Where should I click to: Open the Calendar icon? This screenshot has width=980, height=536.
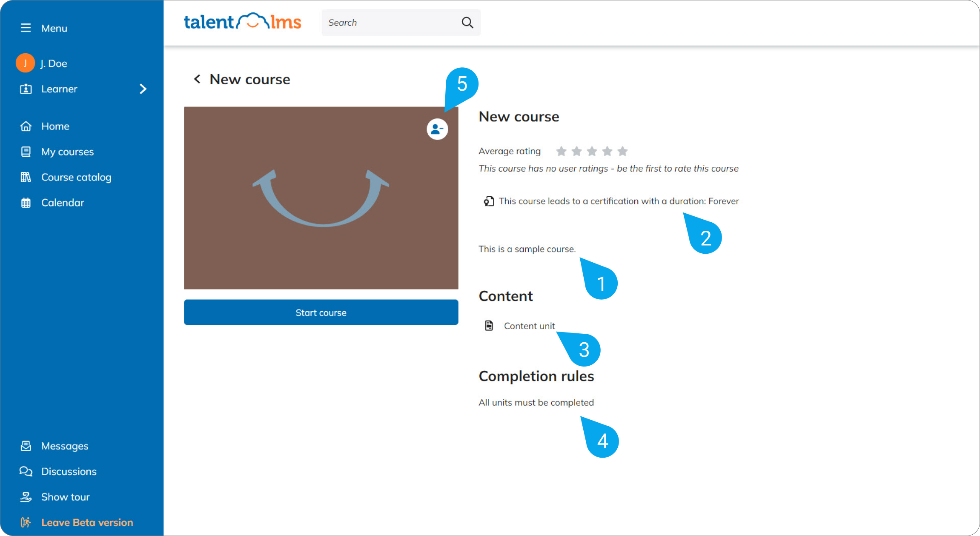pyautogui.click(x=26, y=202)
